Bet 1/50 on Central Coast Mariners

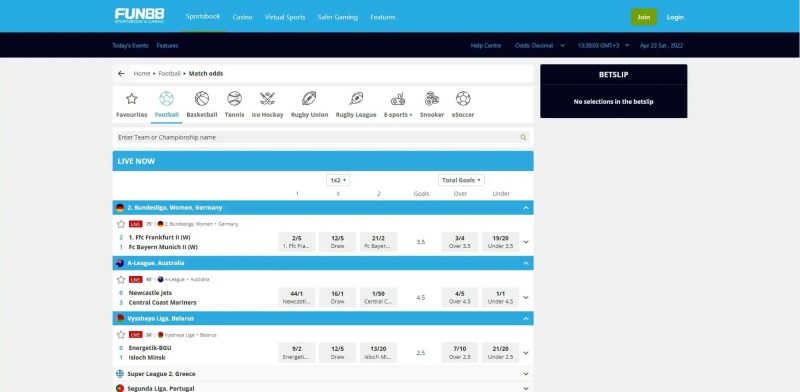[x=379, y=298]
